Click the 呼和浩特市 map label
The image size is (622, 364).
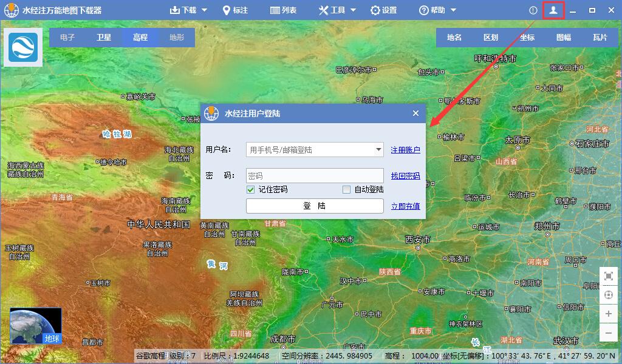(x=496, y=59)
